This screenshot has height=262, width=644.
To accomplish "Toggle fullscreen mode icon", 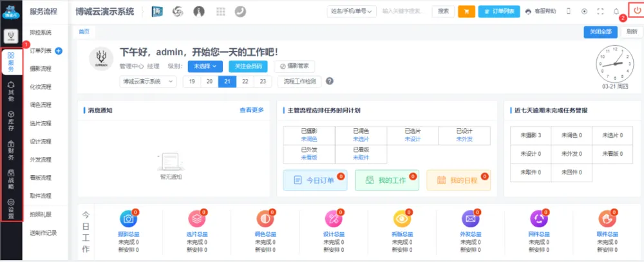I will click(600, 12).
